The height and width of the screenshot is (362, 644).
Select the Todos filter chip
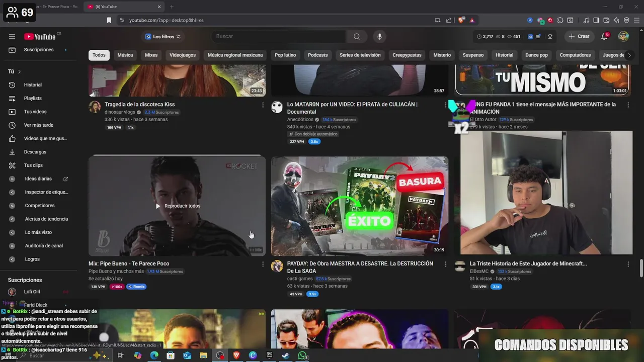(x=99, y=55)
